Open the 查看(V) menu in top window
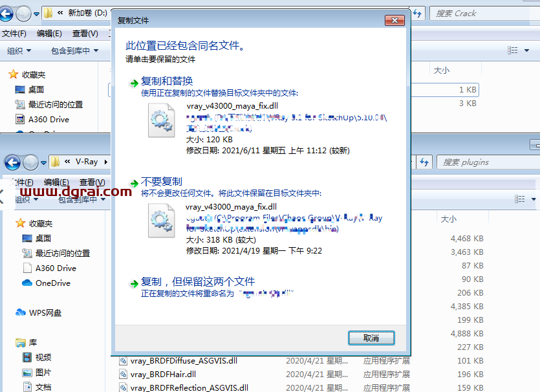This screenshot has height=392, width=540. [x=85, y=34]
